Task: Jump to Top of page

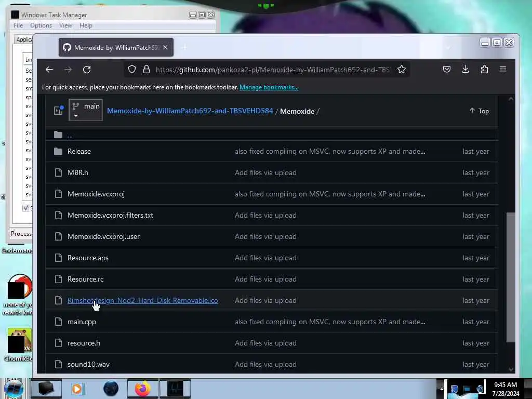Action: (479, 111)
